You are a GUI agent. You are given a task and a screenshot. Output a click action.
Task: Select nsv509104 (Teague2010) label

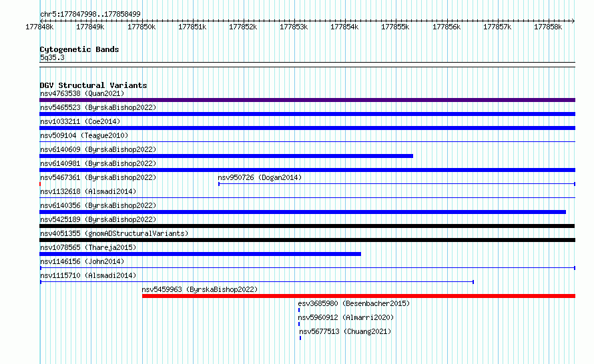coord(84,135)
